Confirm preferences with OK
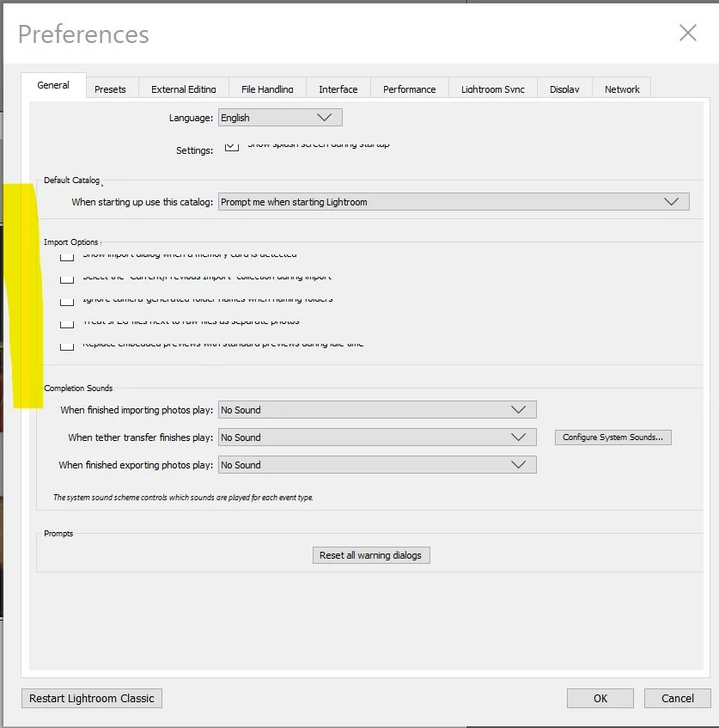The image size is (719, 728). tap(600, 698)
